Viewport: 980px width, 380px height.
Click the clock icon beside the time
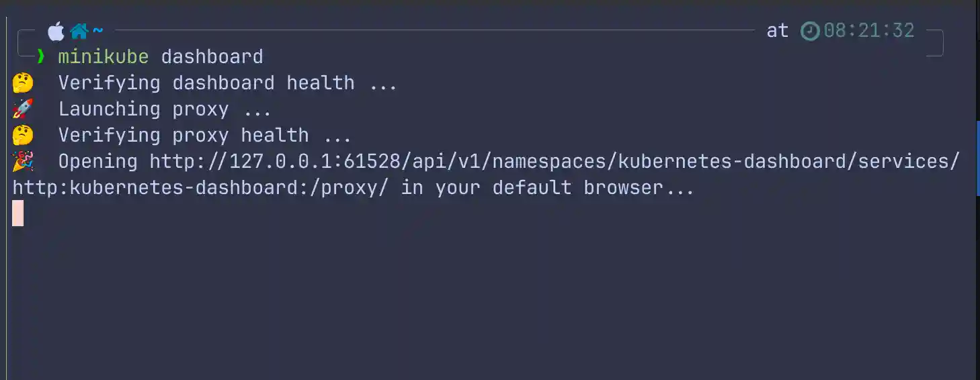[x=810, y=31]
